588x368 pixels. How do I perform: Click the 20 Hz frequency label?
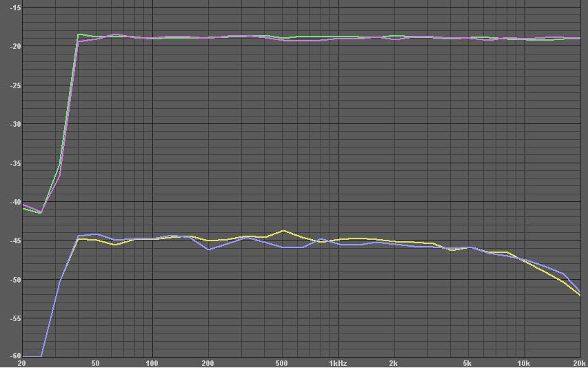pos(22,363)
